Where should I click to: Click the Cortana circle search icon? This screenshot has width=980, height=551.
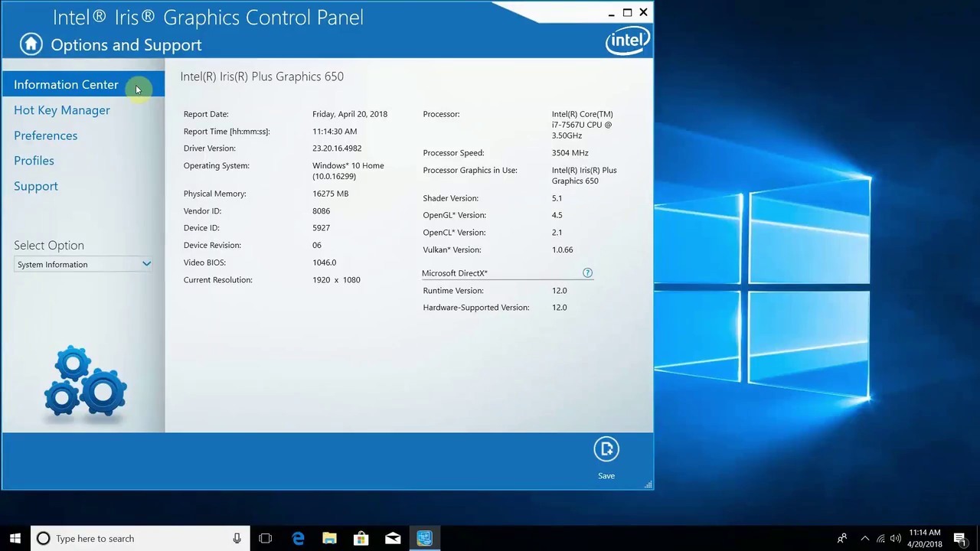click(44, 538)
